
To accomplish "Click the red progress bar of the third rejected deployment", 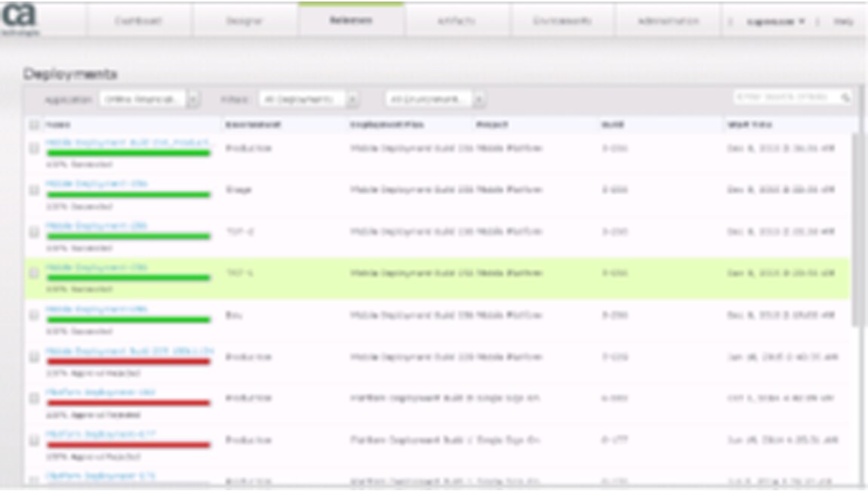I will [128, 445].
